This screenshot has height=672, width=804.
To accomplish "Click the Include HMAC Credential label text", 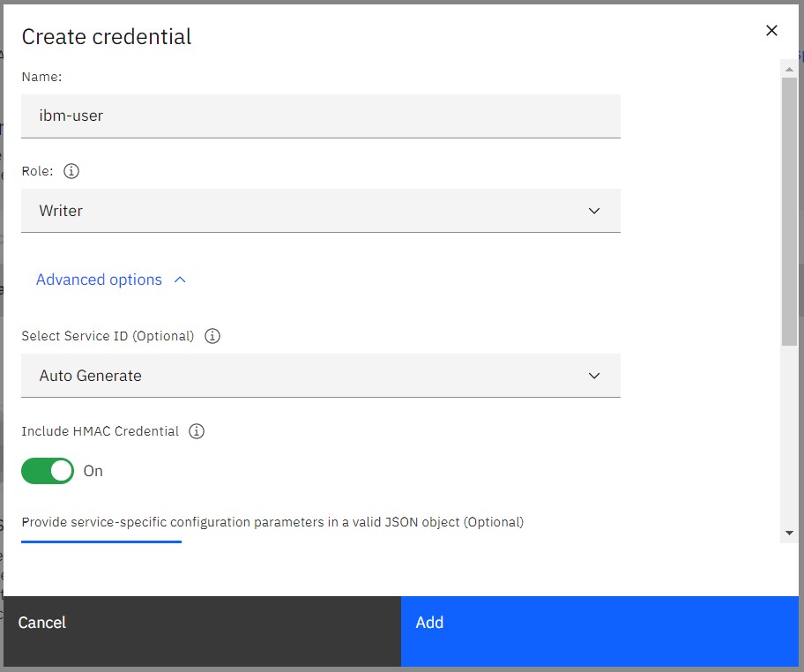I will pos(100,431).
